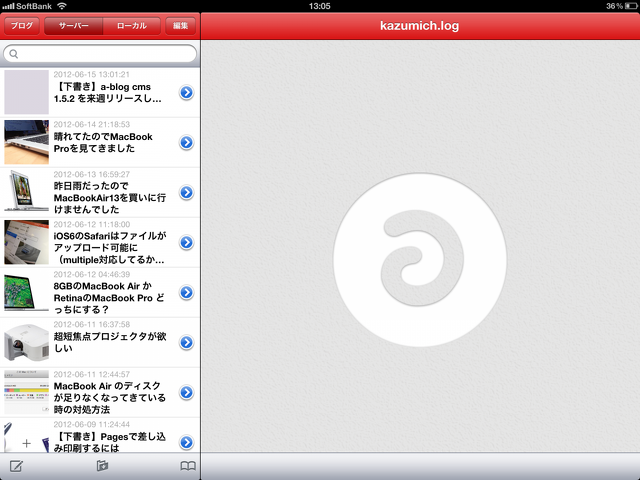This screenshot has height=480, width=640.
Task: Switch to the ローカル segment
Action: (x=130, y=25)
